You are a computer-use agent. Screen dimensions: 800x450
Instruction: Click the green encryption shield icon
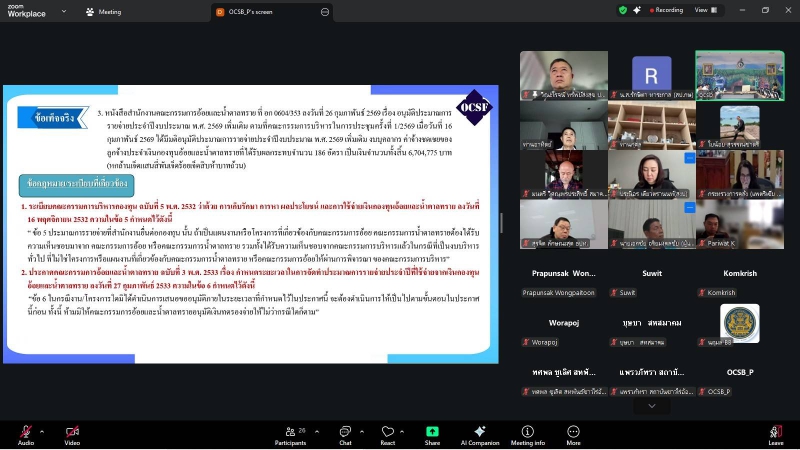[x=623, y=10]
